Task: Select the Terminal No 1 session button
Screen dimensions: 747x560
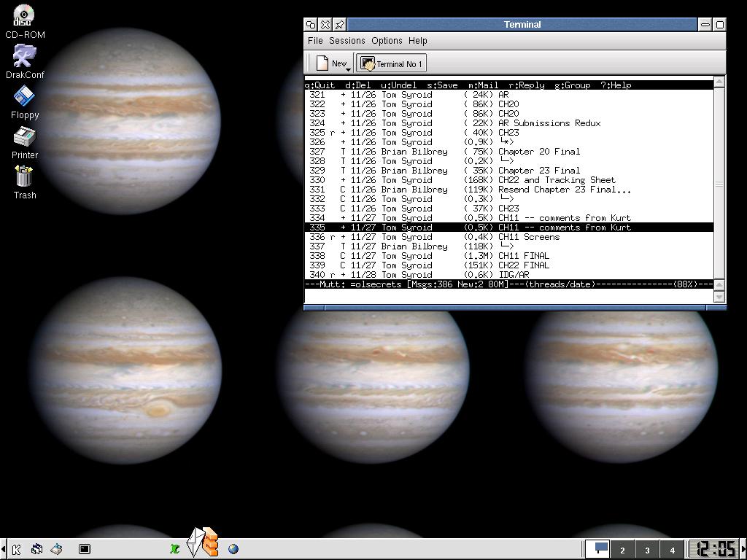Action: click(x=392, y=63)
